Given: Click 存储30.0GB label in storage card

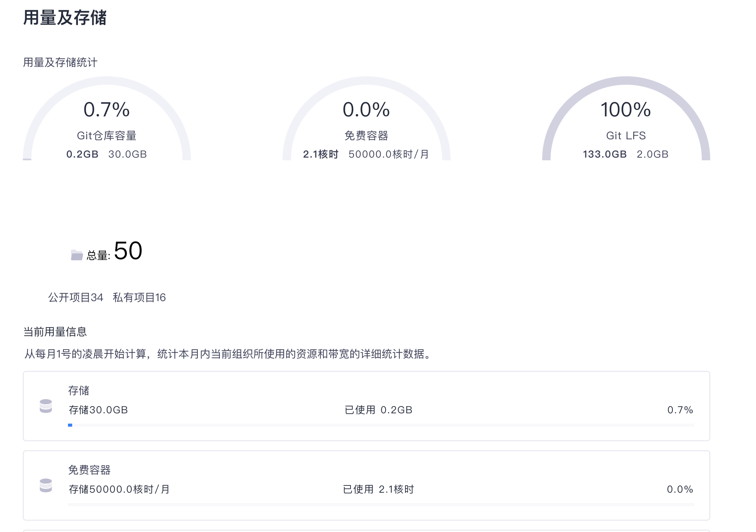Looking at the screenshot, I should (x=98, y=410).
